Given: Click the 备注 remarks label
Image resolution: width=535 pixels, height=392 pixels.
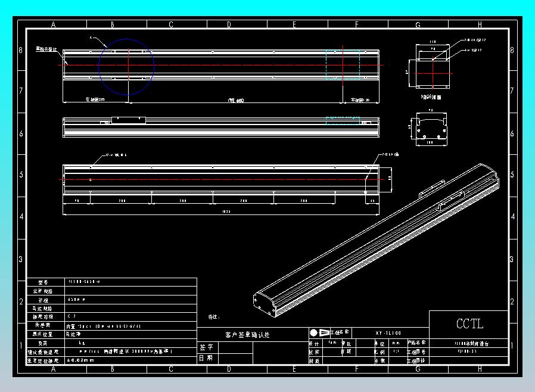Looking at the screenshot, I should tap(214, 317).
